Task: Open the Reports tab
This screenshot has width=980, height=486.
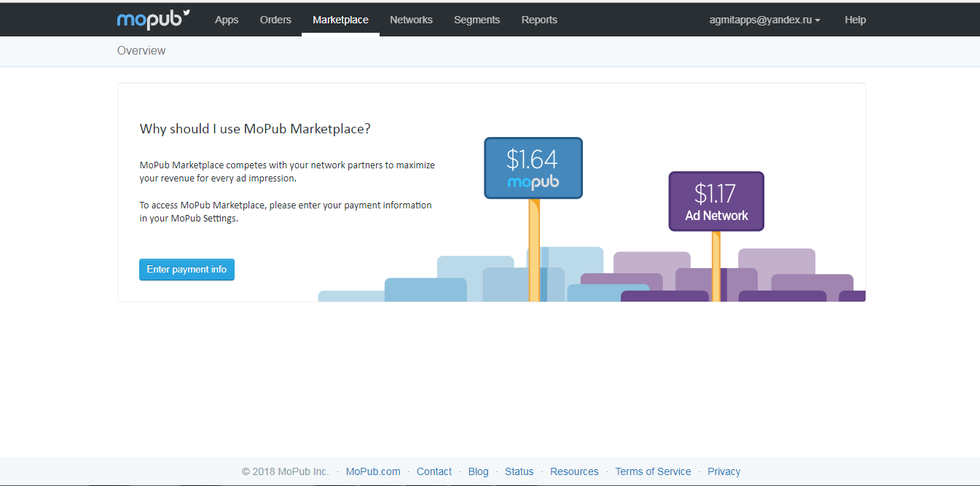Action: (539, 20)
